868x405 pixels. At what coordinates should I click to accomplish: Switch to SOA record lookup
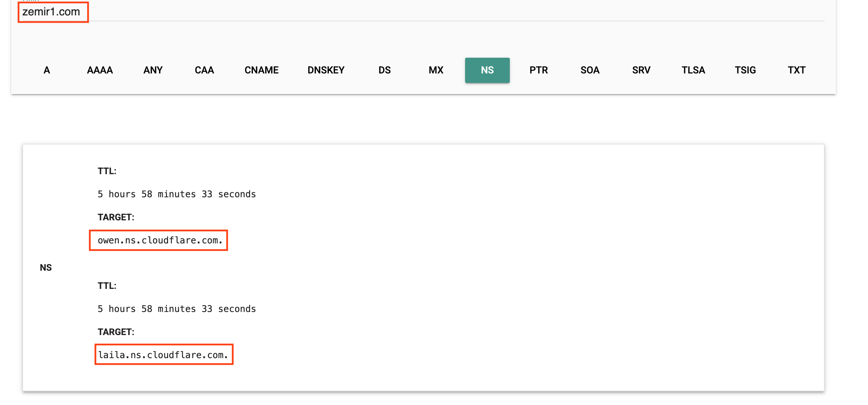tap(590, 70)
